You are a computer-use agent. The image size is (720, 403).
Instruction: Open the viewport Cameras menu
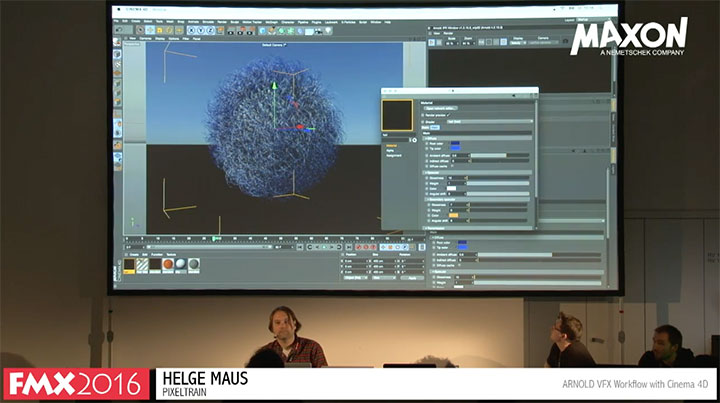[145, 39]
